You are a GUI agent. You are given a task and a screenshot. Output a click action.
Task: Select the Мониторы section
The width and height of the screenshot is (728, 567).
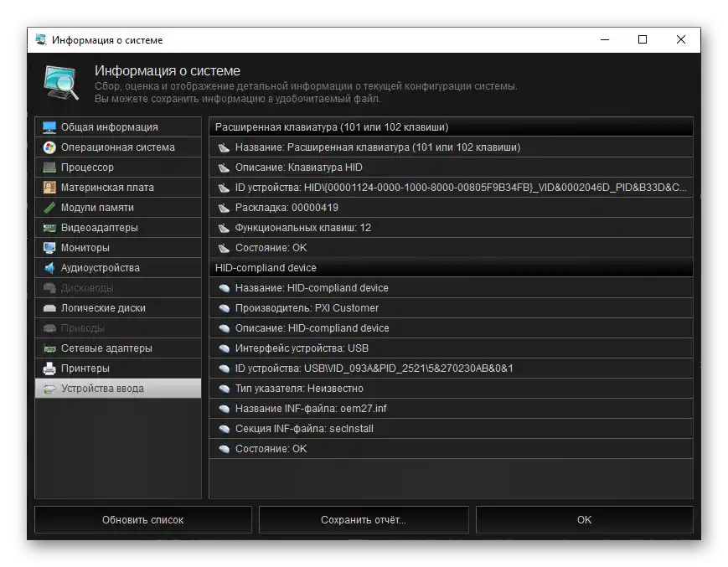pyautogui.click(x=118, y=248)
